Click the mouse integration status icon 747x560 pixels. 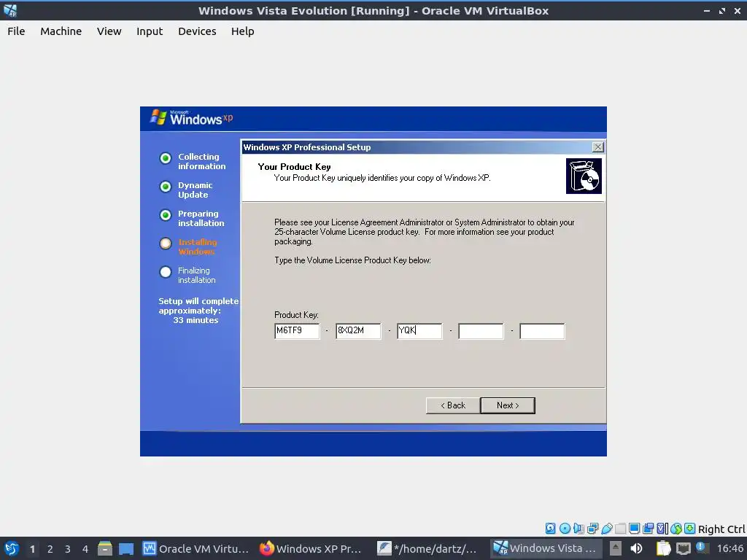[x=676, y=528]
